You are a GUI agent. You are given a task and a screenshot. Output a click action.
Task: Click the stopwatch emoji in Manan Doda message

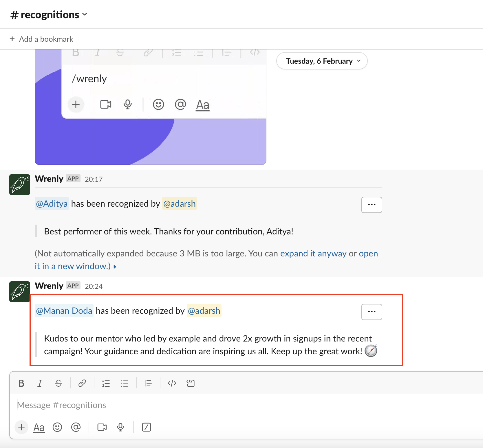(x=371, y=351)
